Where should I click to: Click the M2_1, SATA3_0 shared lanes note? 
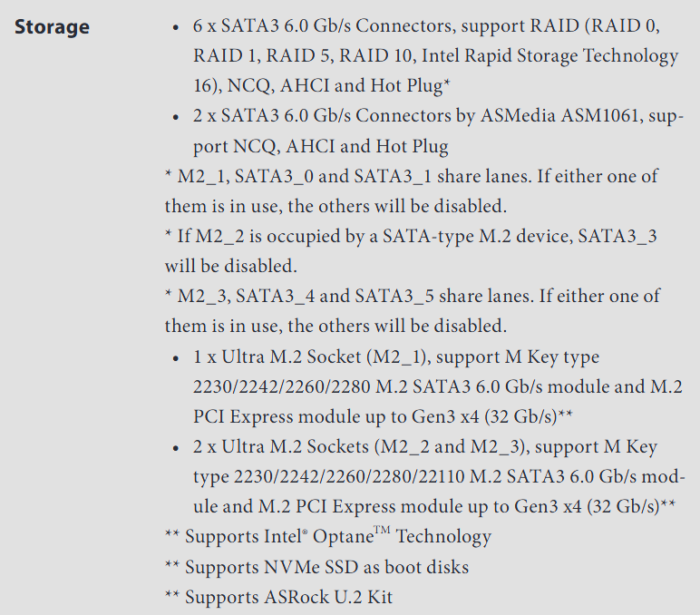point(411,191)
